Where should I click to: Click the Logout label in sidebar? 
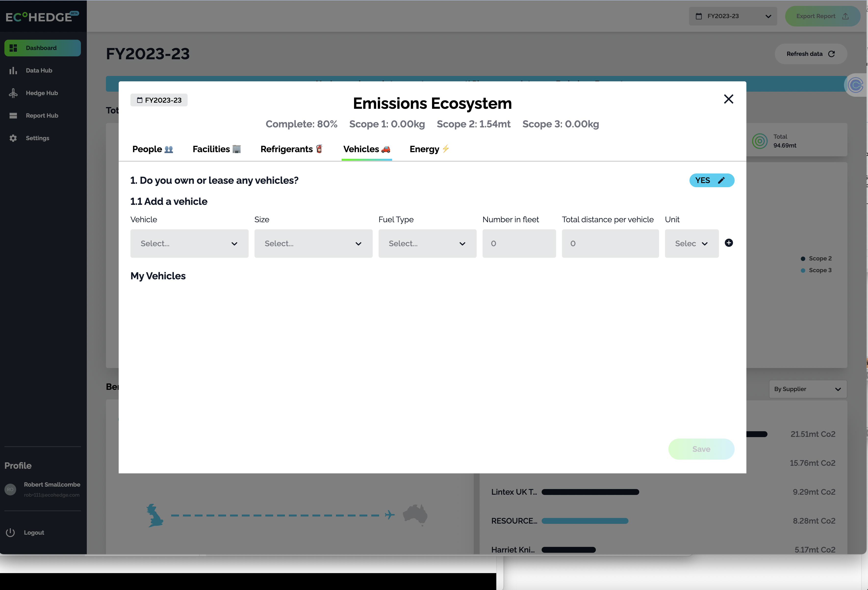pyautogui.click(x=34, y=532)
